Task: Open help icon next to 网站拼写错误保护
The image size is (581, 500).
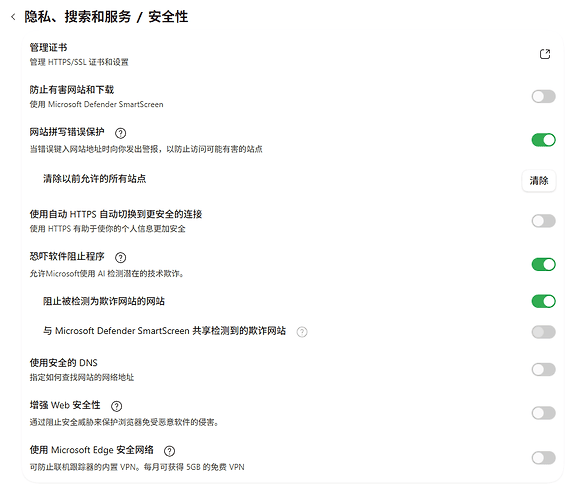Action: tap(120, 133)
